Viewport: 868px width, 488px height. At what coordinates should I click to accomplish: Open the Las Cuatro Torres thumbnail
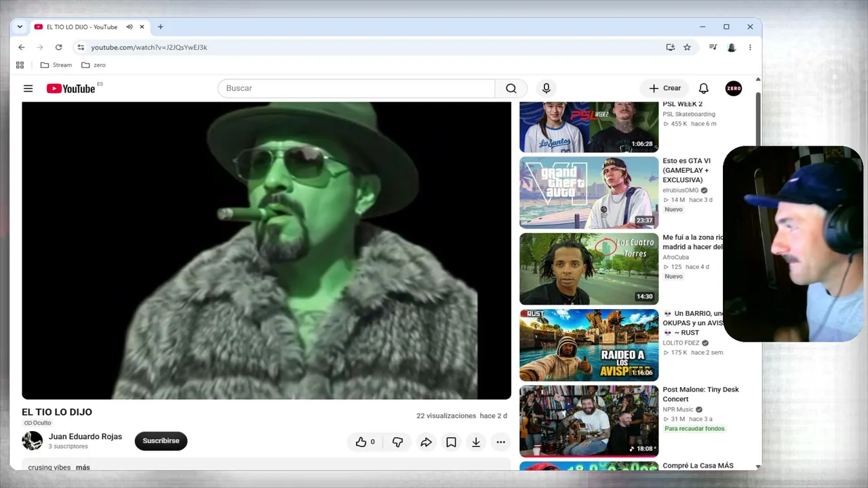click(589, 269)
